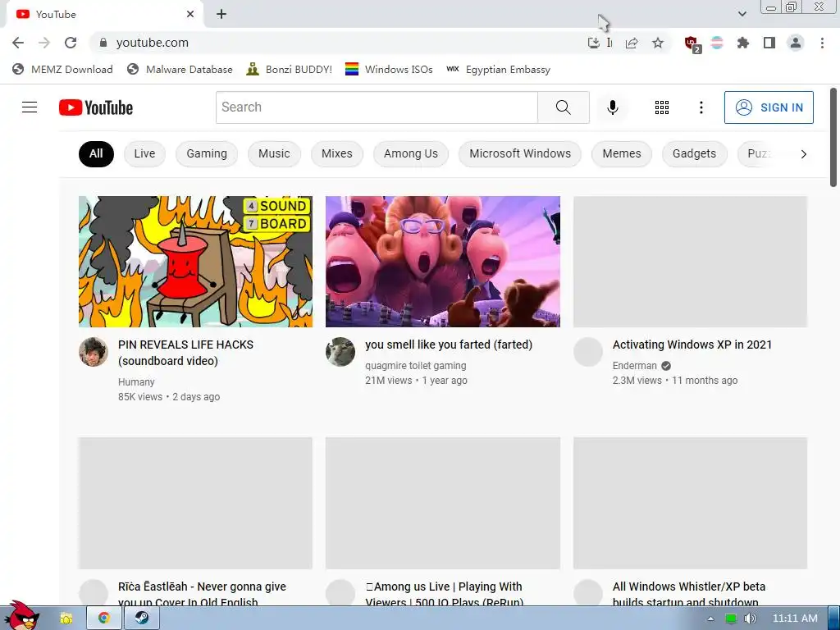The height and width of the screenshot is (630, 840).
Task: Select the Gadgets filter chip
Action: point(694,153)
